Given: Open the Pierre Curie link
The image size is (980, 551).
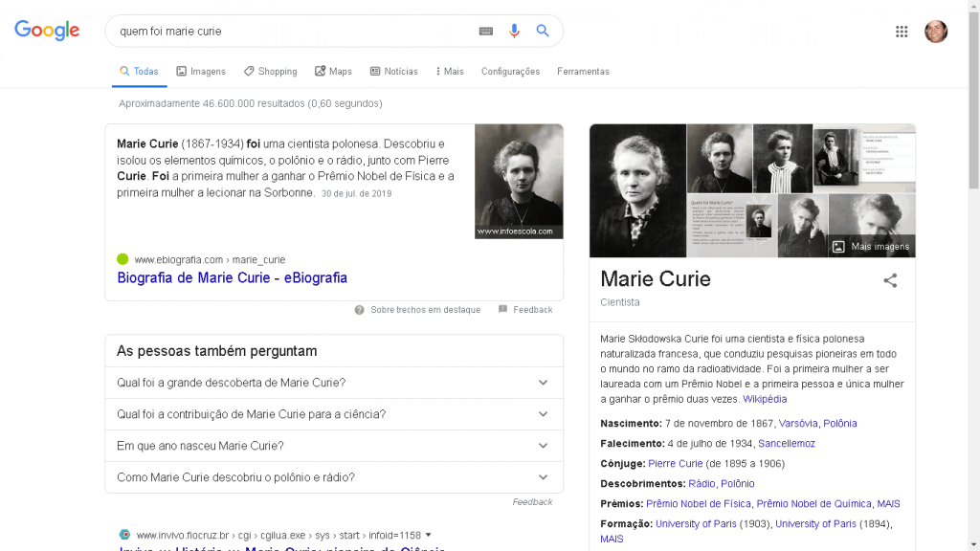Looking at the screenshot, I should click(675, 464).
